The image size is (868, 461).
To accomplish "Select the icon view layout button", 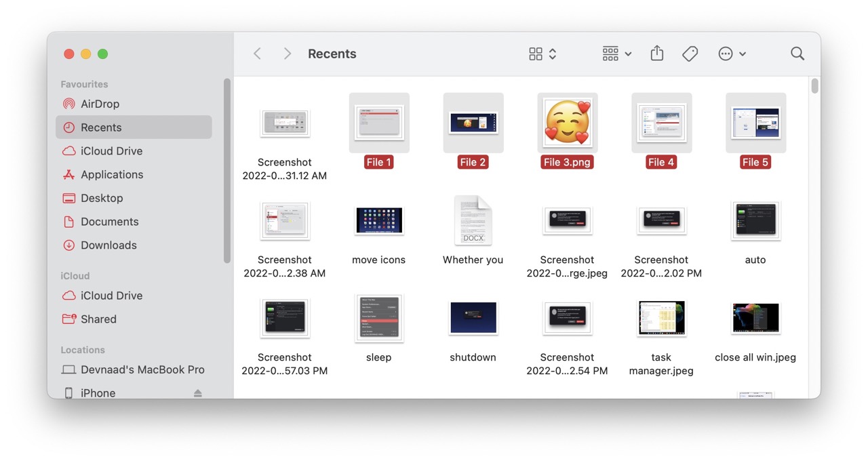I will tap(536, 53).
